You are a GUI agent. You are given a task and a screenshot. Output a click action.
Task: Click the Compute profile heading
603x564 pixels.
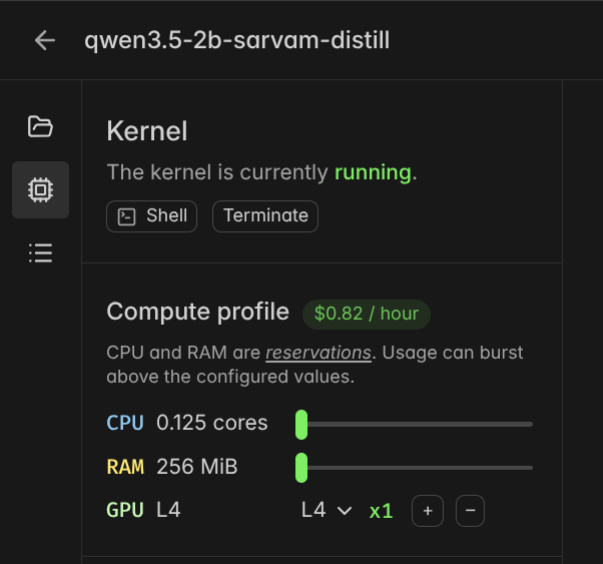198,311
